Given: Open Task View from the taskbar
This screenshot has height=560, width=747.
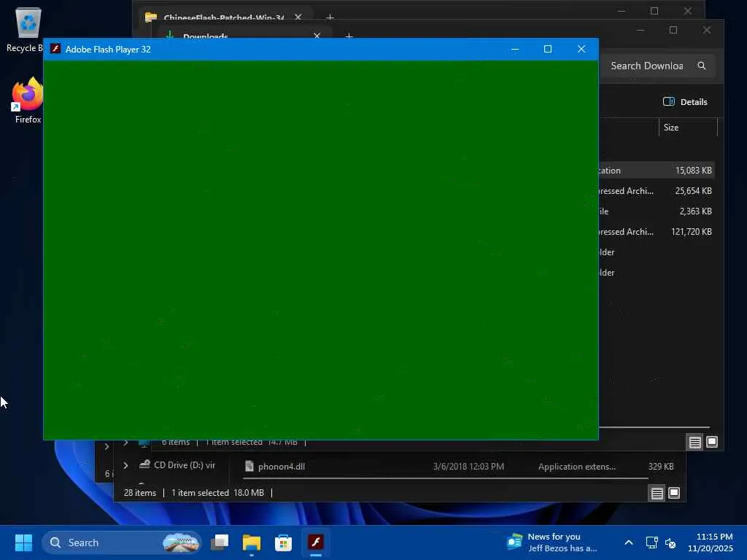Looking at the screenshot, I should pyautogui.click(x=220, y=542).
